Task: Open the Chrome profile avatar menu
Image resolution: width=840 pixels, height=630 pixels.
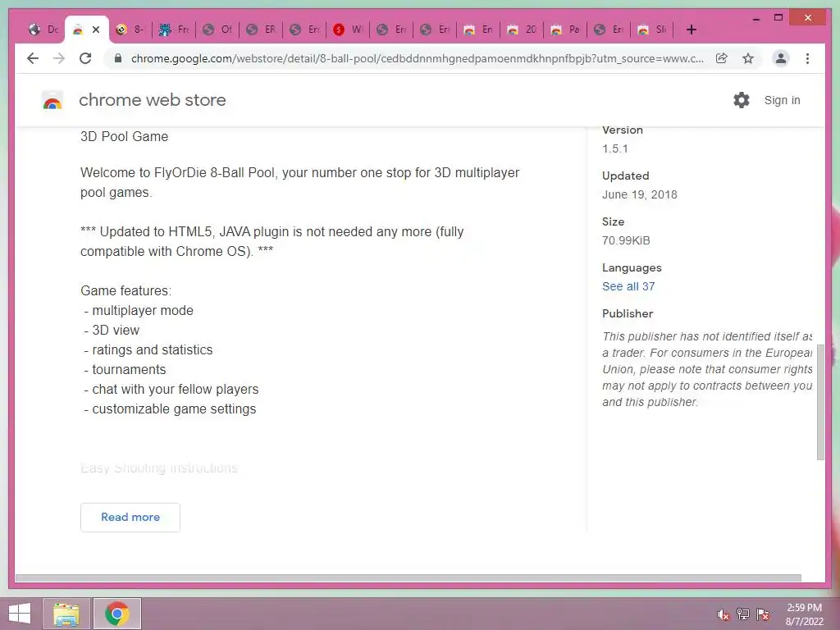Action: [x=781, y=58]
